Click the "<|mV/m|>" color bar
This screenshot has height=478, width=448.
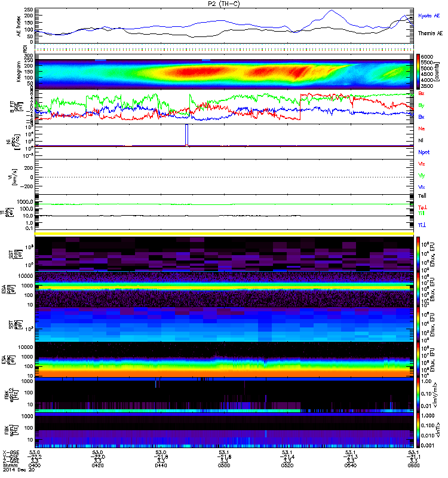click(418, 394)
